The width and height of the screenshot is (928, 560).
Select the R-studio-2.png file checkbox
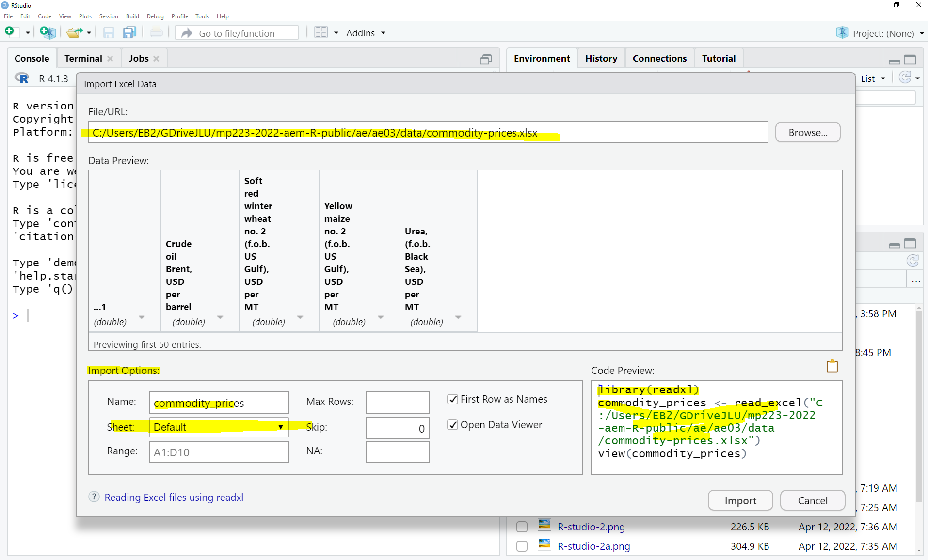click(522, 527)
